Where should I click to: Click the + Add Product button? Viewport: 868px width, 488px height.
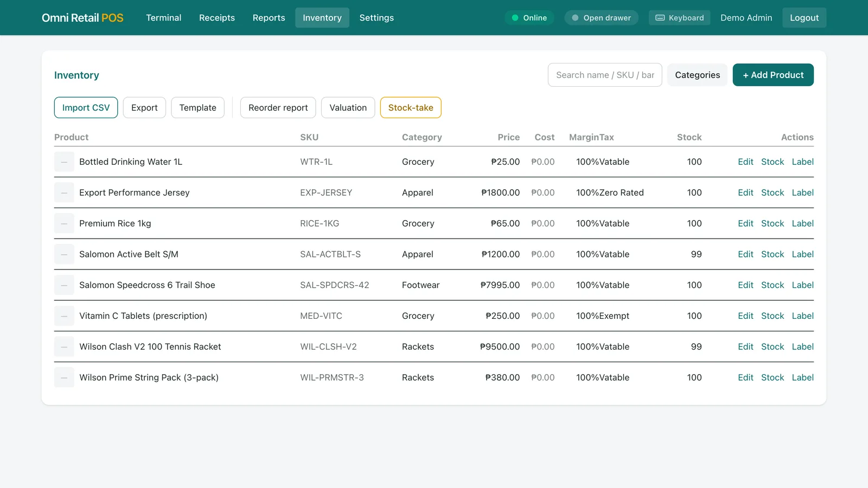(773, 75)
